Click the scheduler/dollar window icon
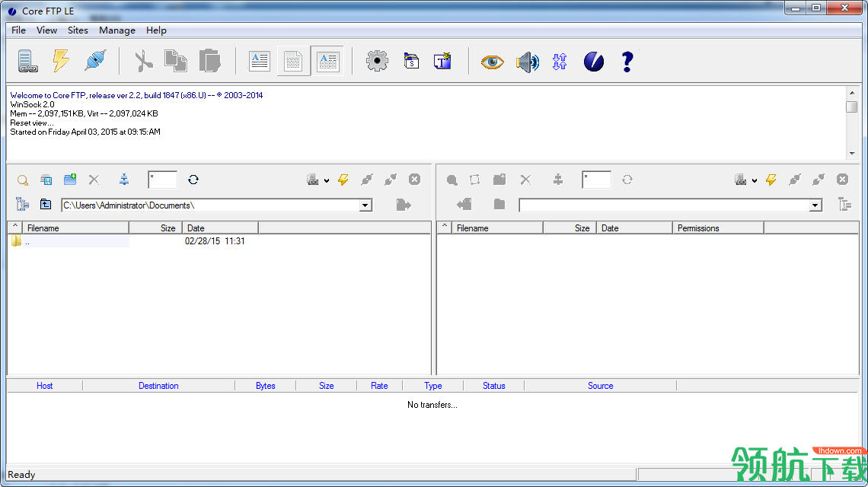 (x=411, y=61)
